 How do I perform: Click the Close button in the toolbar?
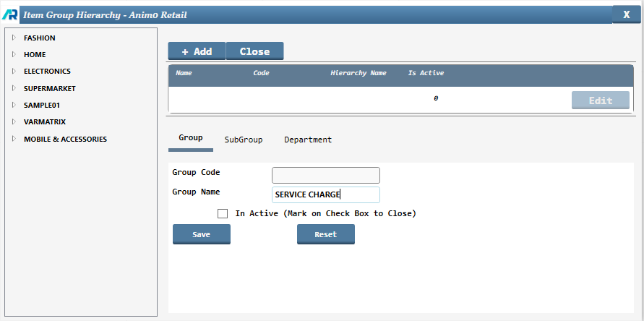[254, 51]
